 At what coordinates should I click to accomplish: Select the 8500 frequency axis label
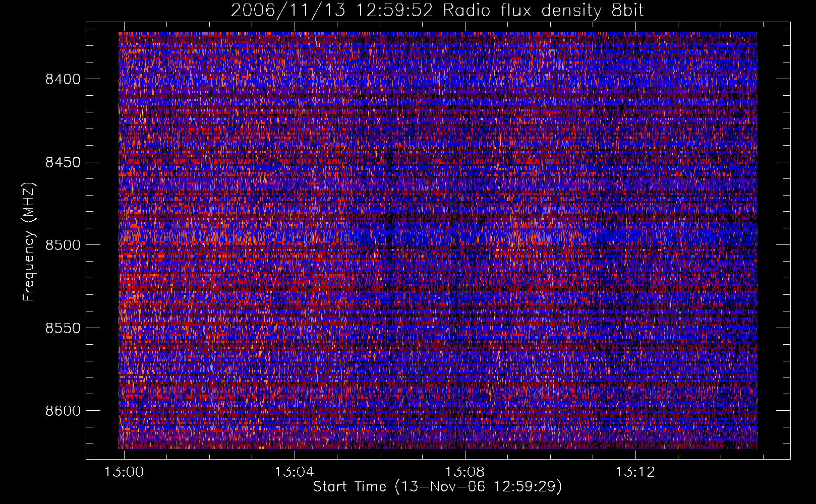click(x=63, y=245)
